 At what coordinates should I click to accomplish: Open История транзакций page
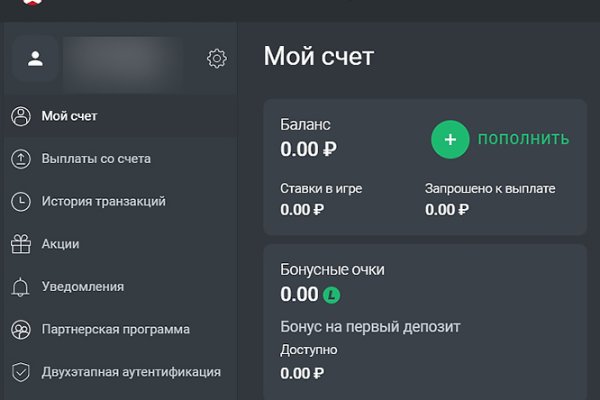point(103,201)
